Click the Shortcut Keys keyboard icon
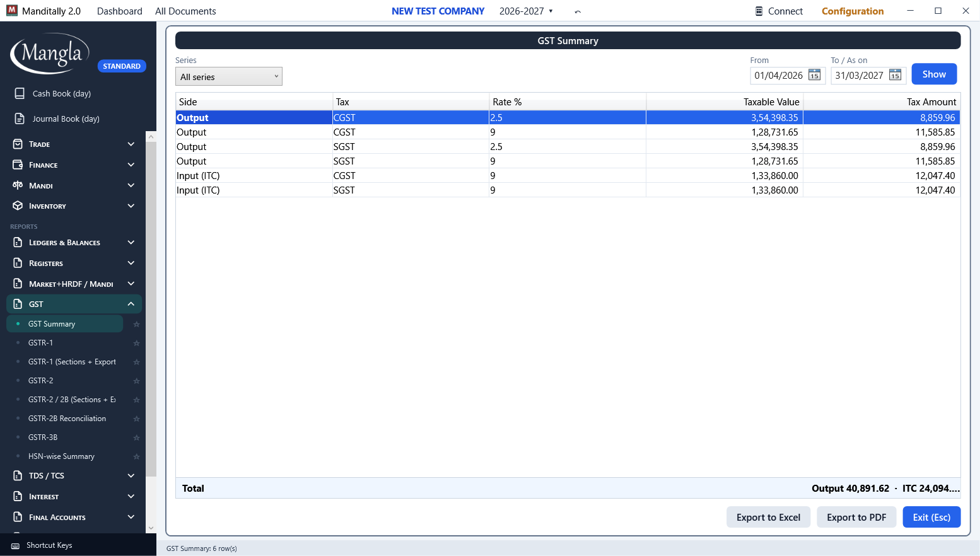The width and height of the screenshot is (980, 556). pos(15,546)
